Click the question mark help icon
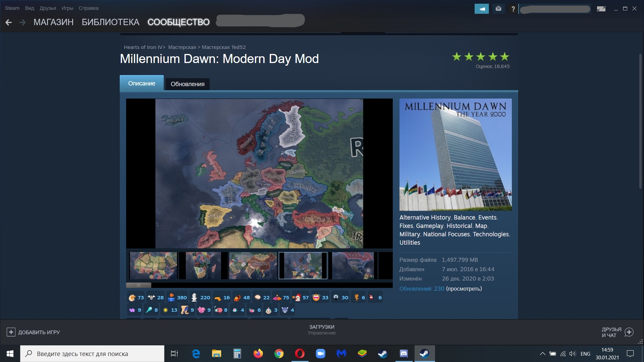This screenshot has width=644, height=362. tap(513, 9)
